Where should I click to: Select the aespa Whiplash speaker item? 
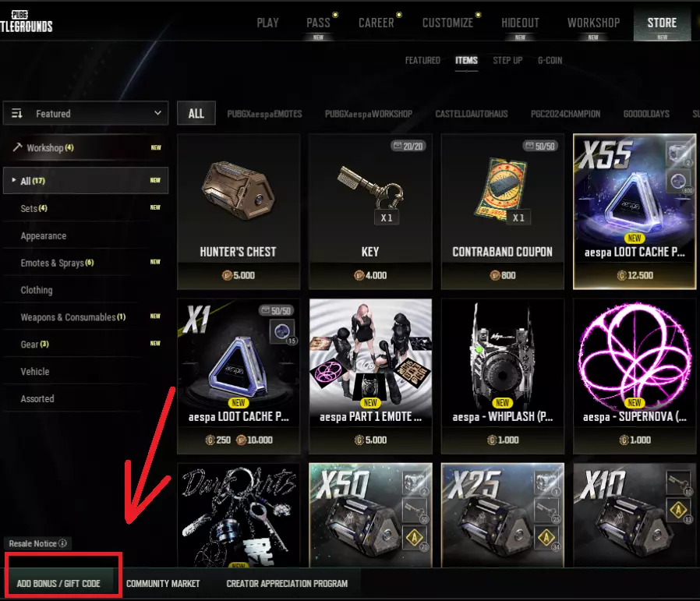pyautogui.click(x=502, y=377)
